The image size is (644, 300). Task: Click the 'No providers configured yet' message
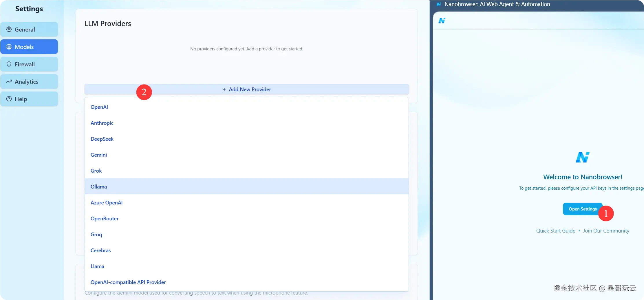[247, 49]
